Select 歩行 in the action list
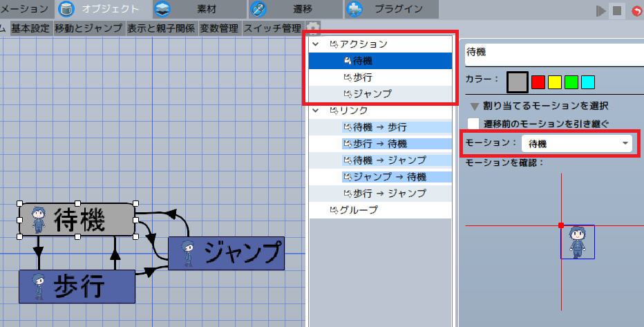The width and height of the screenshot is (644, 327). [380, 77]
